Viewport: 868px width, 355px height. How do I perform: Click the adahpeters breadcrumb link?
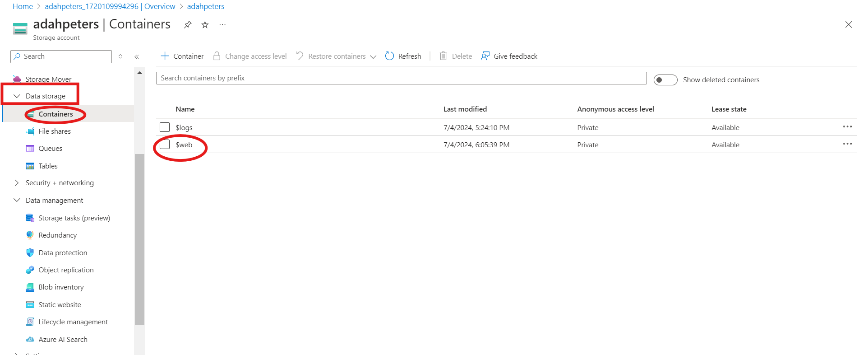click(206, 6)
